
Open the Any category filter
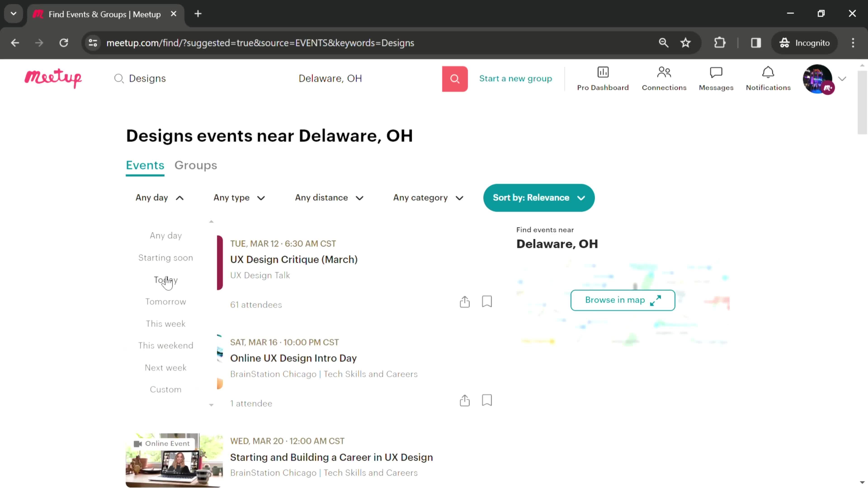click(x=428, y=198)
